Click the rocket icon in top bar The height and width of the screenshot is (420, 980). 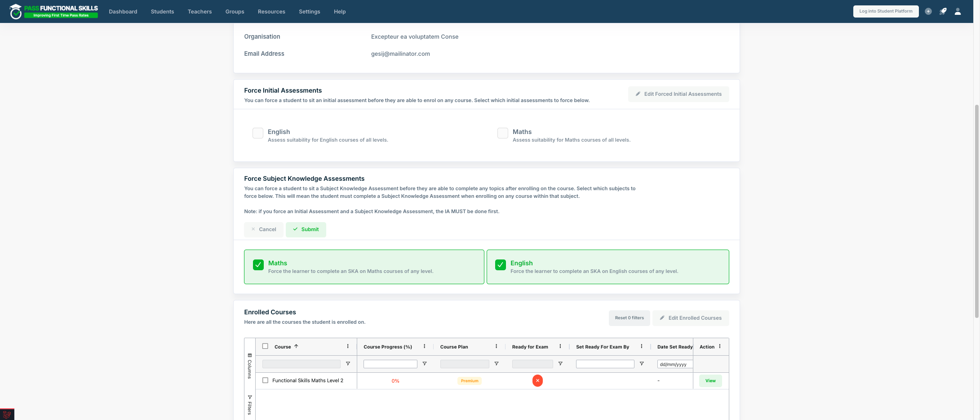pyautogui.click(x=943, y=11)
